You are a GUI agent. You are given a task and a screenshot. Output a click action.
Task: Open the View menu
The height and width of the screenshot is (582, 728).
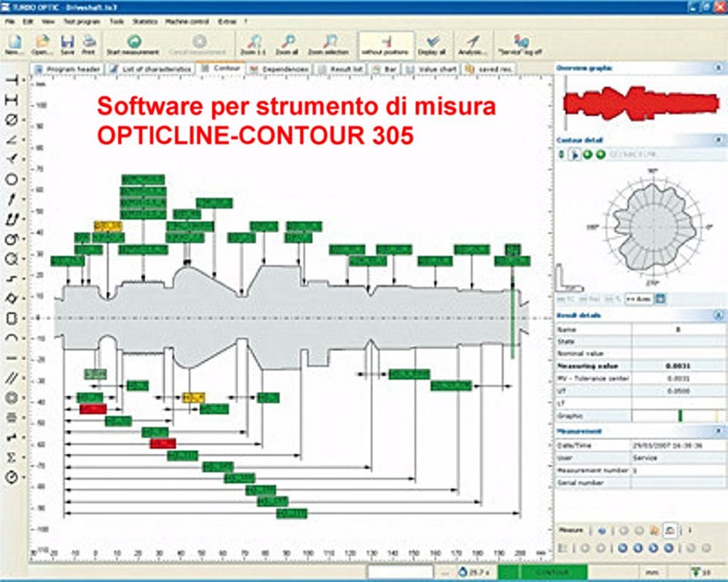[48, 21]
